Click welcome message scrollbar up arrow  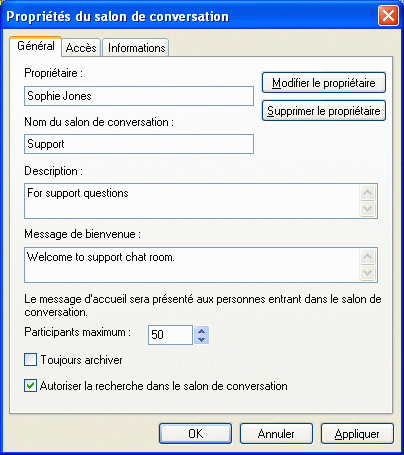pos(368,257)
